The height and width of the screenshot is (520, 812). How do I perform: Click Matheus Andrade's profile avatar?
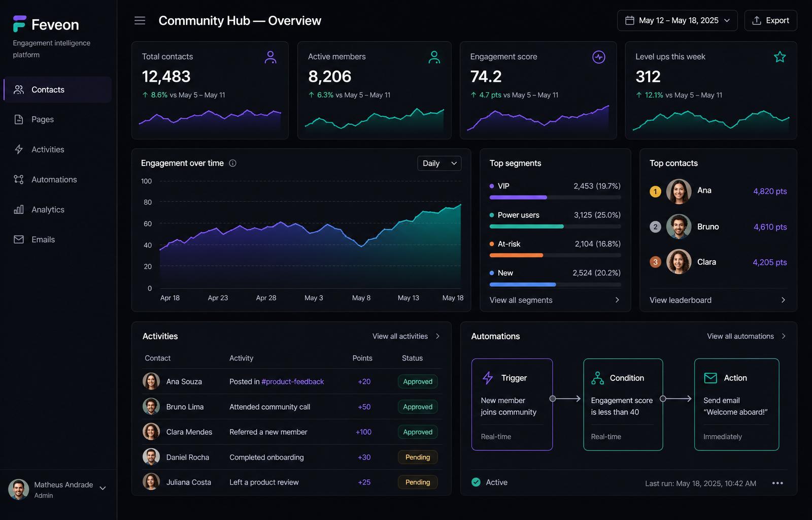(x=19, y=490)
